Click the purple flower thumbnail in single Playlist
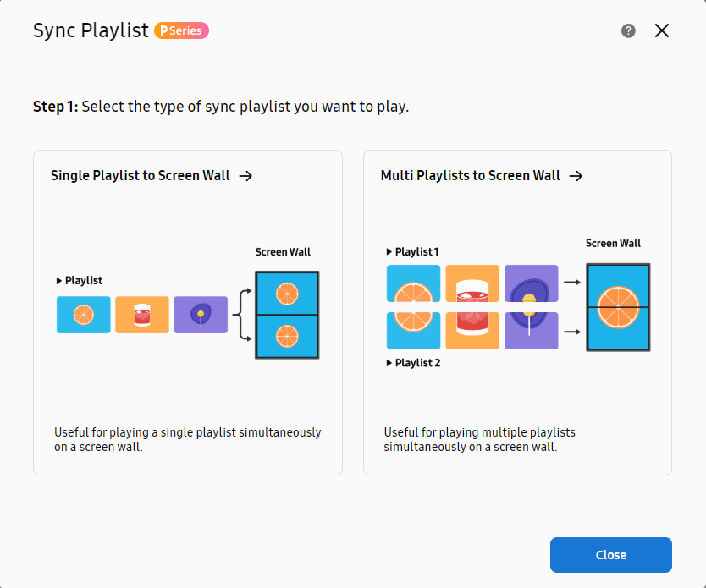The image size is (706, 588). (201, 315)
